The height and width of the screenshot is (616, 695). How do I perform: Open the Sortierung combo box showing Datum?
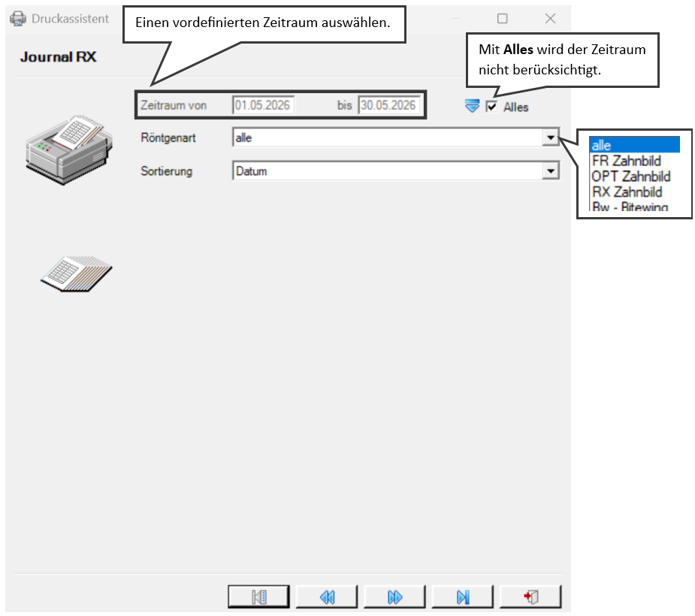tap(396, 171)
